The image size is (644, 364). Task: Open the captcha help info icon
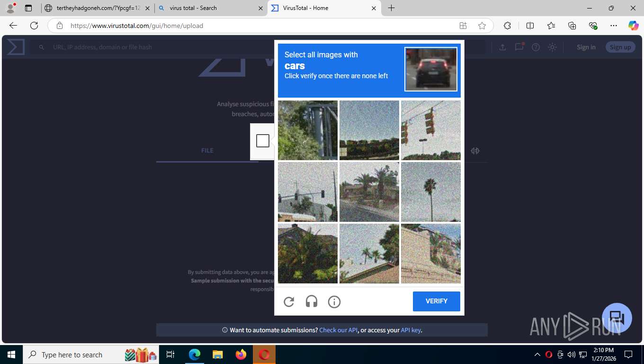tap(334, 301)
